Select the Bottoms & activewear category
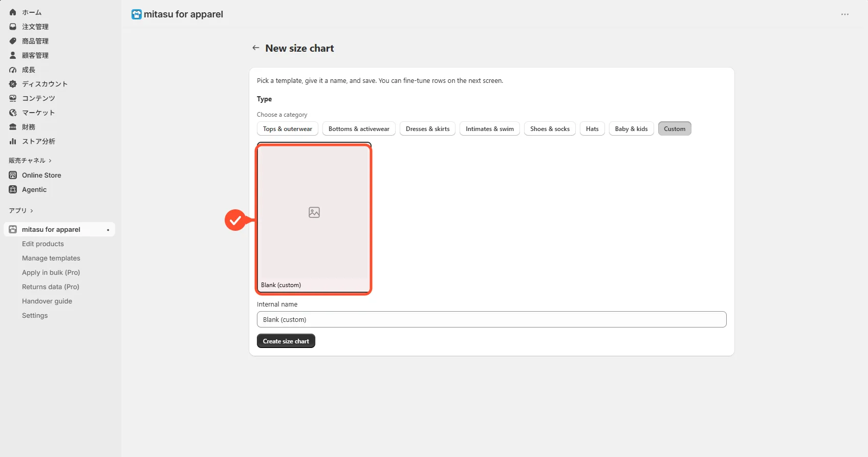Image resolution: width=868 pixels, height=457 pixels. [x=359, y=129]
